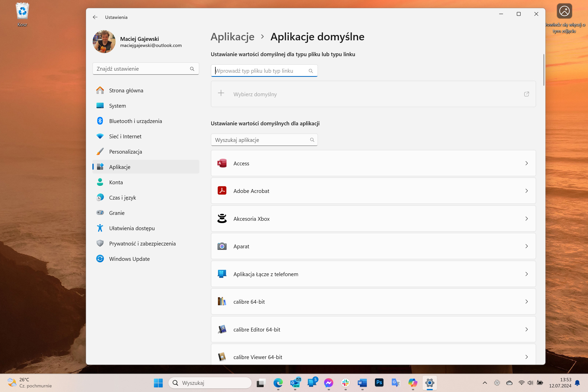Click the search icon in Wyszukaj aplikacje
The width and height of the screenshot is (588, 392).
(312, 140)
